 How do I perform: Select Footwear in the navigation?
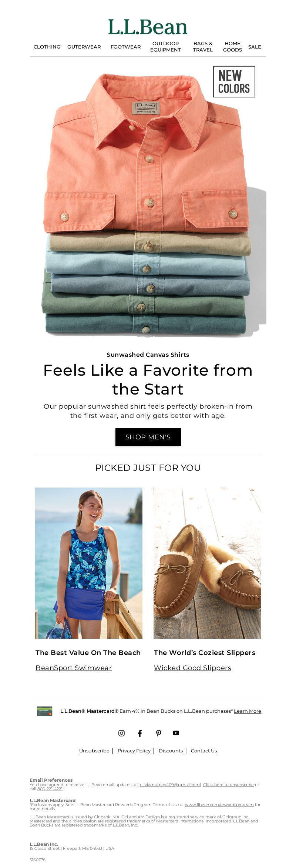(x=126, y=47)
